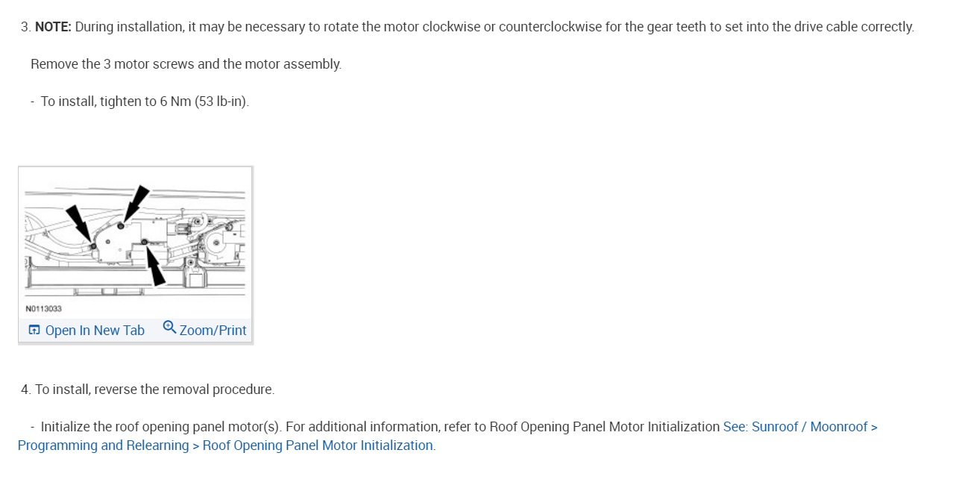Click the Zoom/Print magnifier icon
The image size is (980, 494).
click(169, 328)
